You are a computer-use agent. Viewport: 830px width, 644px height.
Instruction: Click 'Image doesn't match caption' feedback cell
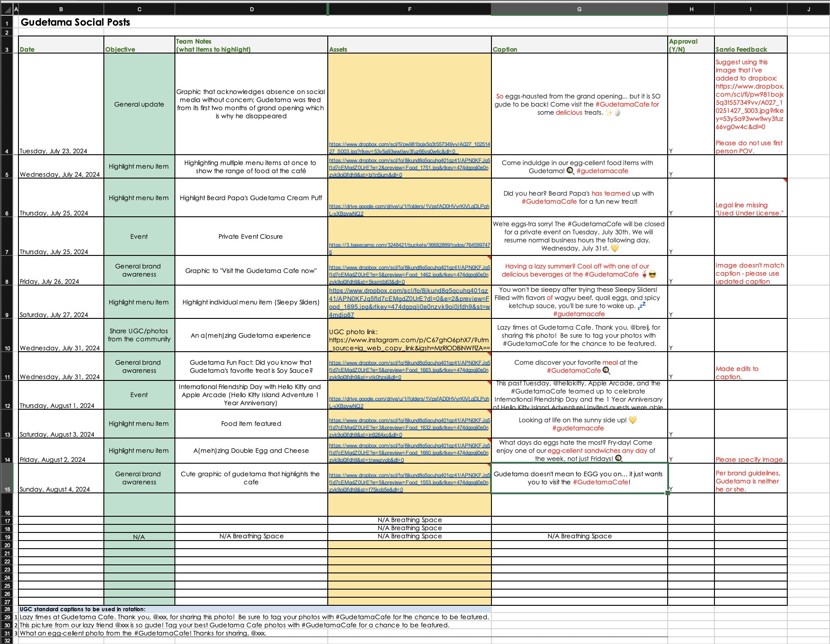[x=750, y=270]
